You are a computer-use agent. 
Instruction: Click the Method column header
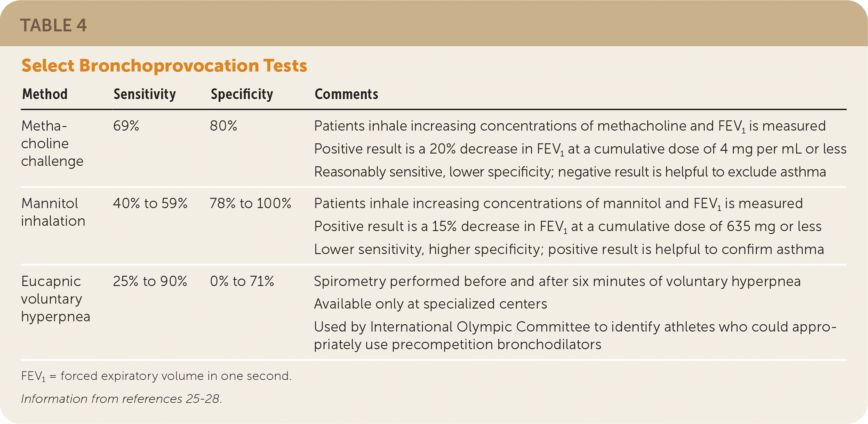tap(45, 94)
